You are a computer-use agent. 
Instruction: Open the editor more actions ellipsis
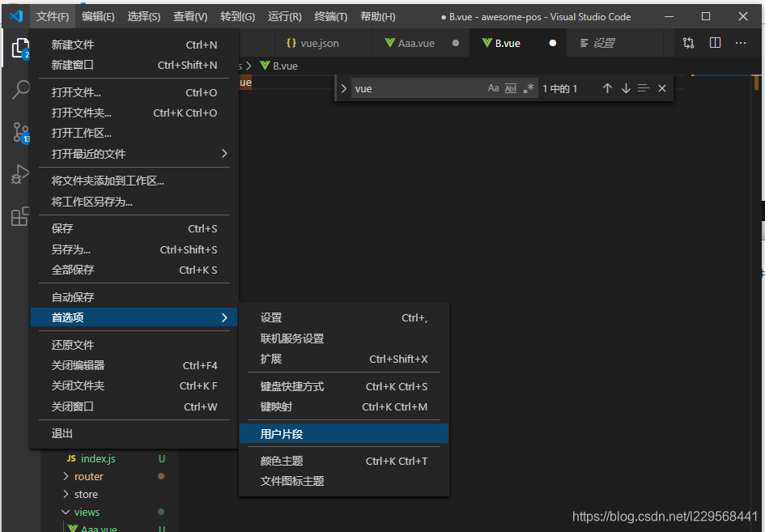(x=741, y=43)
